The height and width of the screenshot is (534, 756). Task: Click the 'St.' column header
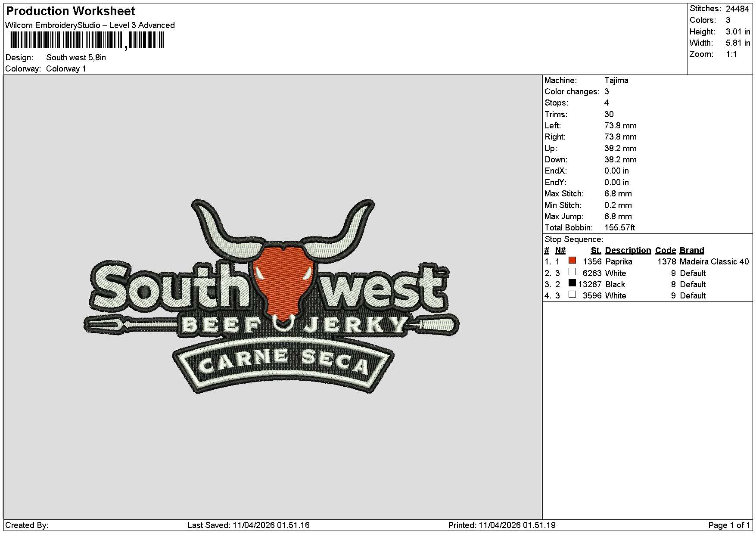pyautogui.click(x=596, y=251)
